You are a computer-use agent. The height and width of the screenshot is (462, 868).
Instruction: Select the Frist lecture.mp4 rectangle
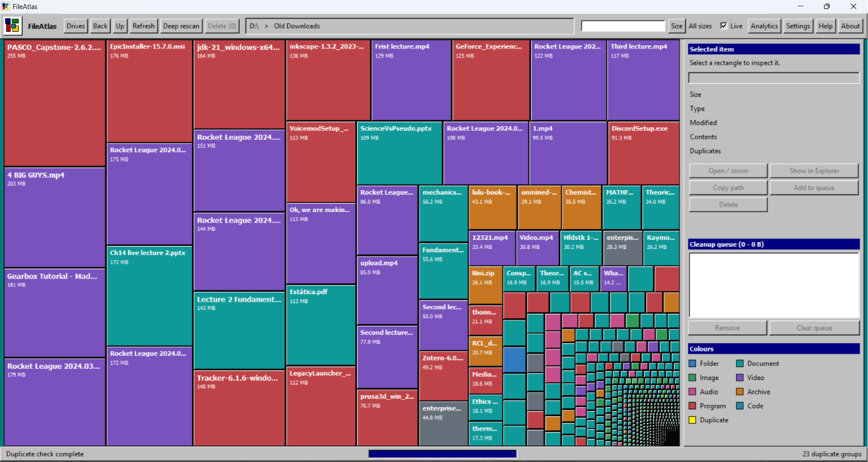411,80
